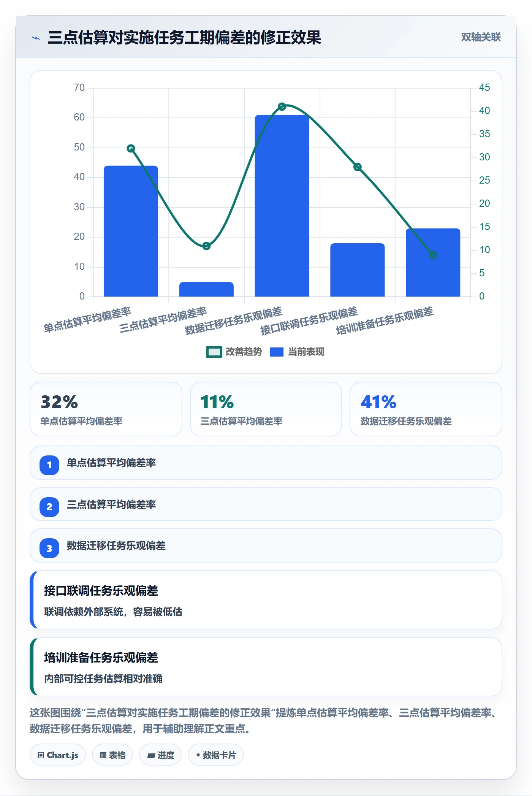
Task: Click the trend line point above the 接口联调任务乐观偏差 bar
Action: 357,167
